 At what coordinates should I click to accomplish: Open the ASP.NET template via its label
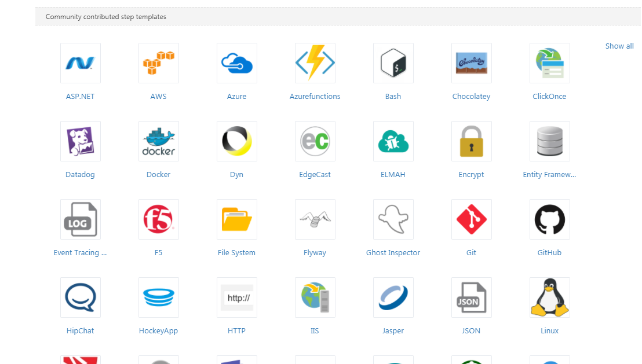[x=80, y=96]
